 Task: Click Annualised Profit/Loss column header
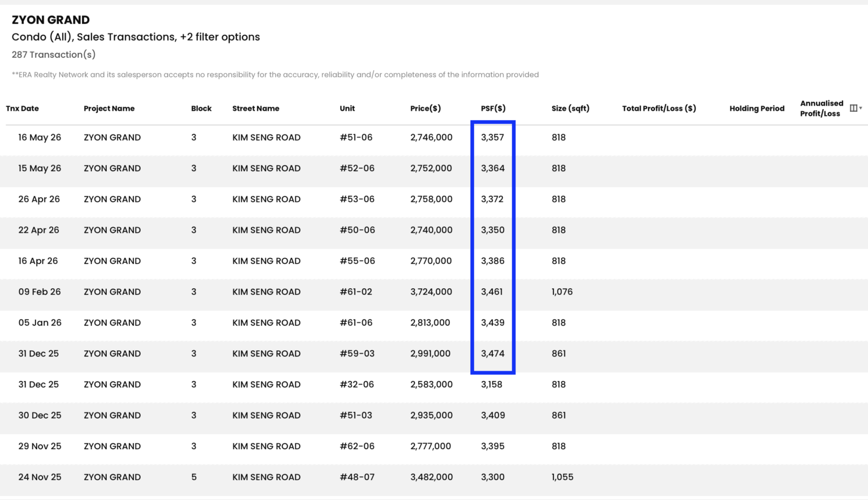[x=821, y=108]
